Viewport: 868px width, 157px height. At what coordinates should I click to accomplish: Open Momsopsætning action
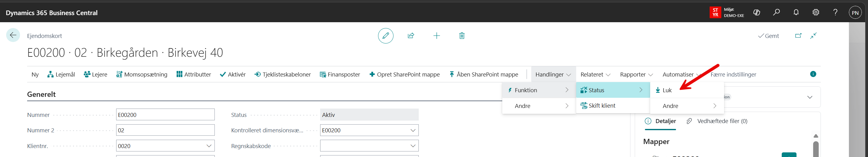(141, 75)
